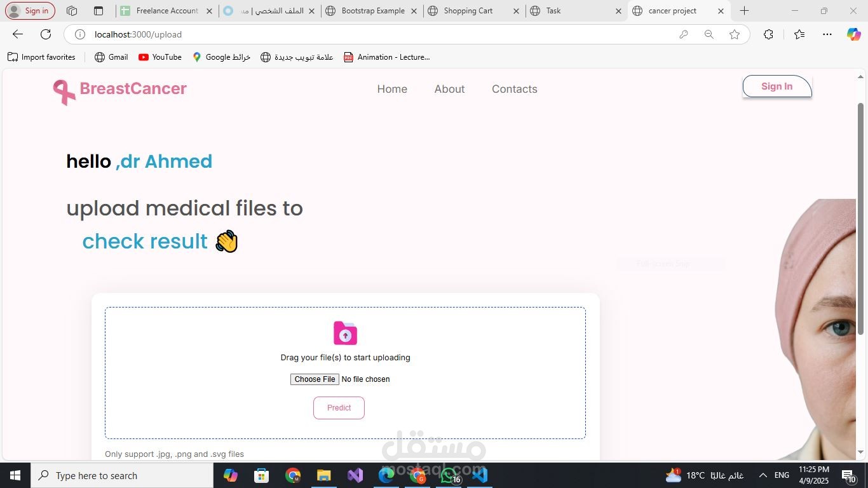The image size is (868, 488).
Task: Open About in site navigation
Action: pyautogui.click(x=449, y=89)
